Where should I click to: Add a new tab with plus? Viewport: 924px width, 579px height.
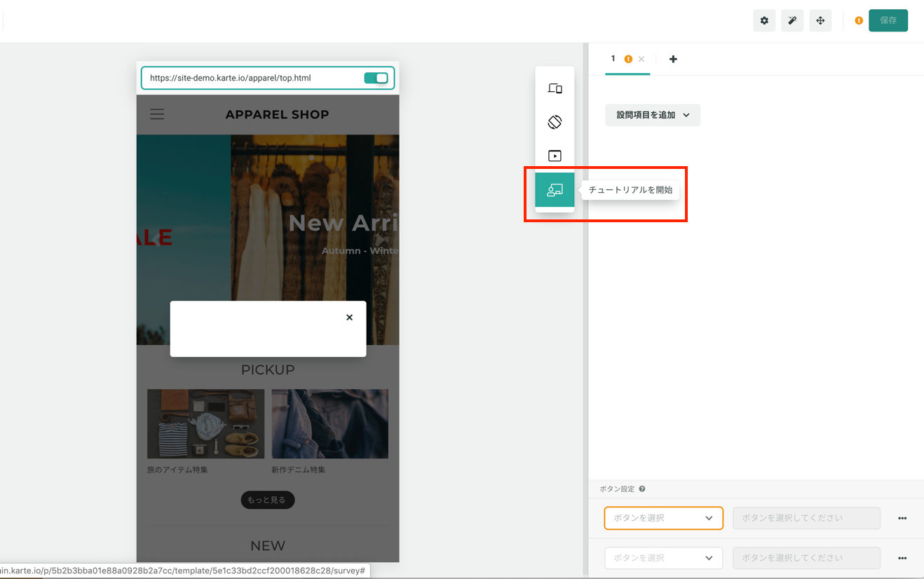pyautogui.click(x=673, y=60)
